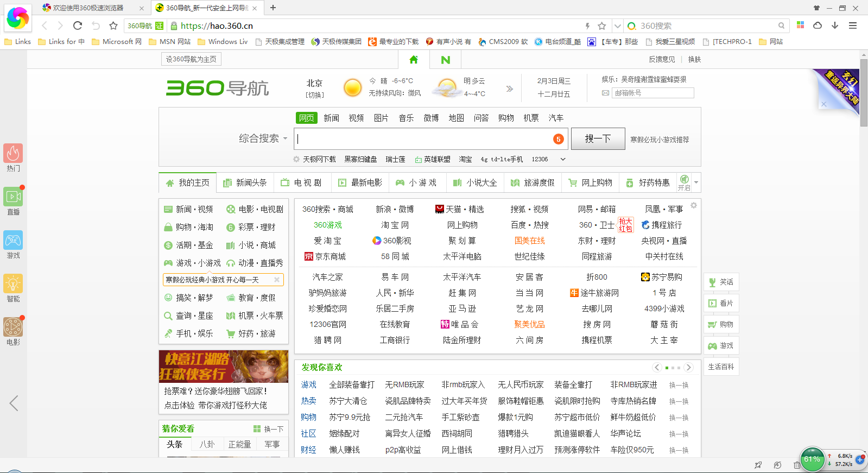Open the 直播 sidebar icon
Viewport: 868px width, 473px height.
pyautogui.click(x=13, y=197)
